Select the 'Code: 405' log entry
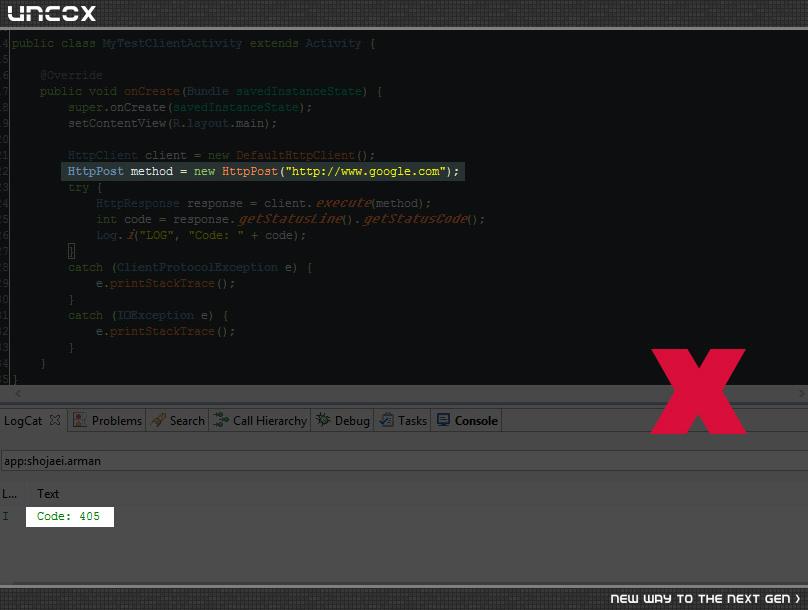The width and height of the screenshot is (808, 610). click(x=70, y=516)
